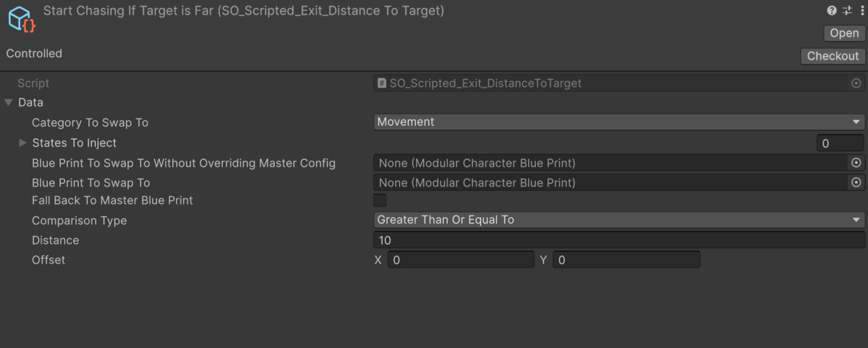Viewport: 868px width, 348px height.
Task: Click object picker for Script field
Action: point(856,83)
